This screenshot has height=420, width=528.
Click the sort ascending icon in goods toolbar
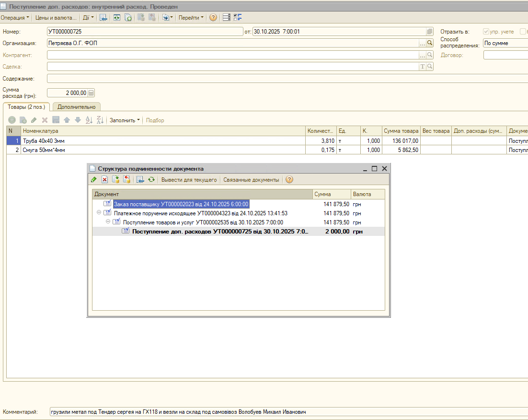[89, 120]
